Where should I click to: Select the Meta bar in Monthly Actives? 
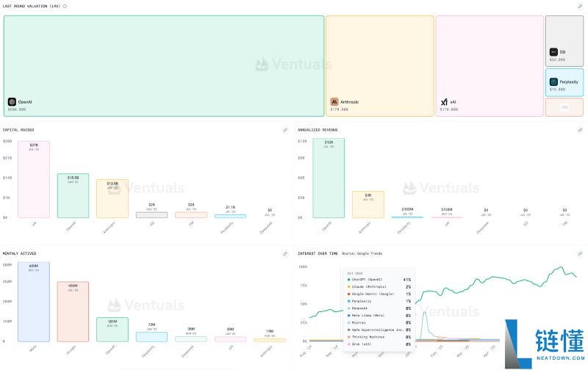(34, 302)
